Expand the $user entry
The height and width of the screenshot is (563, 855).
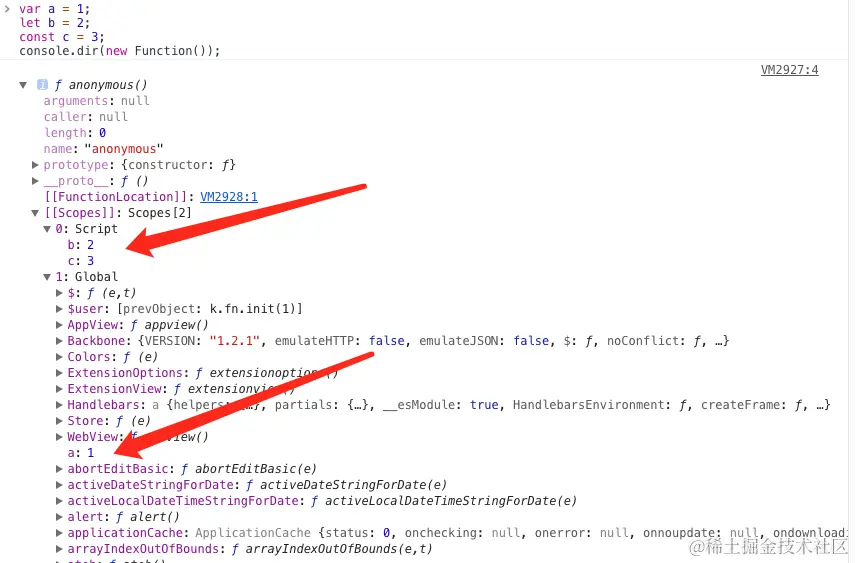point(59,309)
